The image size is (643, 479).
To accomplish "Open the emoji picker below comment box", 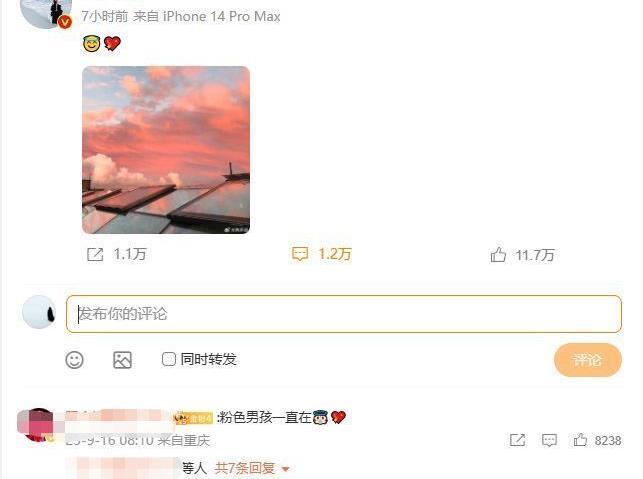I will pyautogui.click(x=74, y=360).
